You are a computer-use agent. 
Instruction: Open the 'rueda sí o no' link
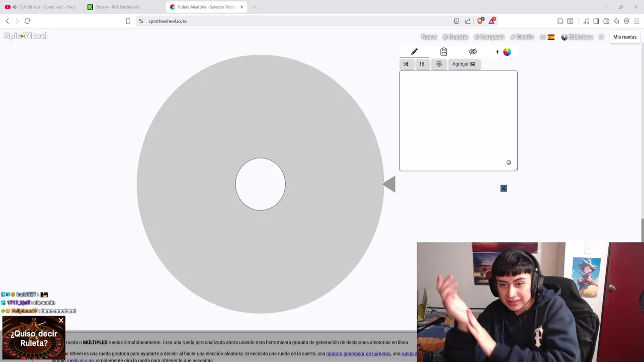(80, 360)
